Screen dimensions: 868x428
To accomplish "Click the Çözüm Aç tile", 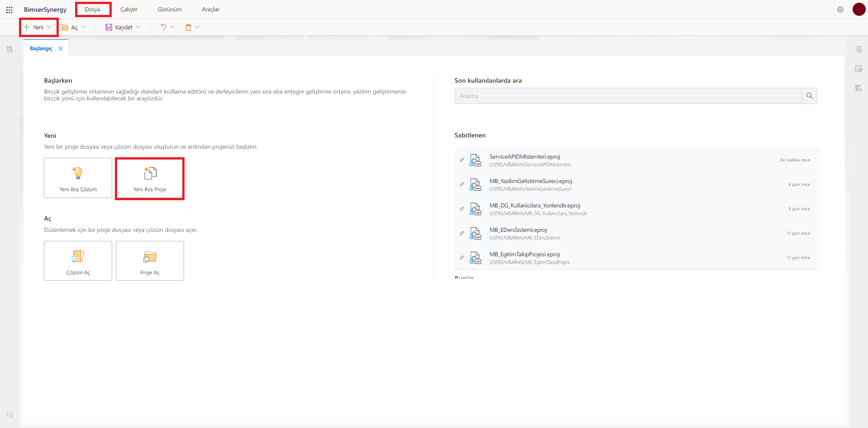I will coord(78,261).
